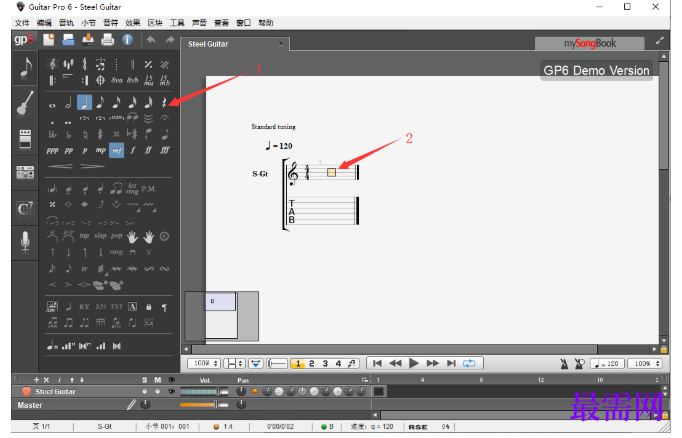Screen dimensions: 682x438
Task: Click the print icon in toolbar
Action: [x=107, y=40]
